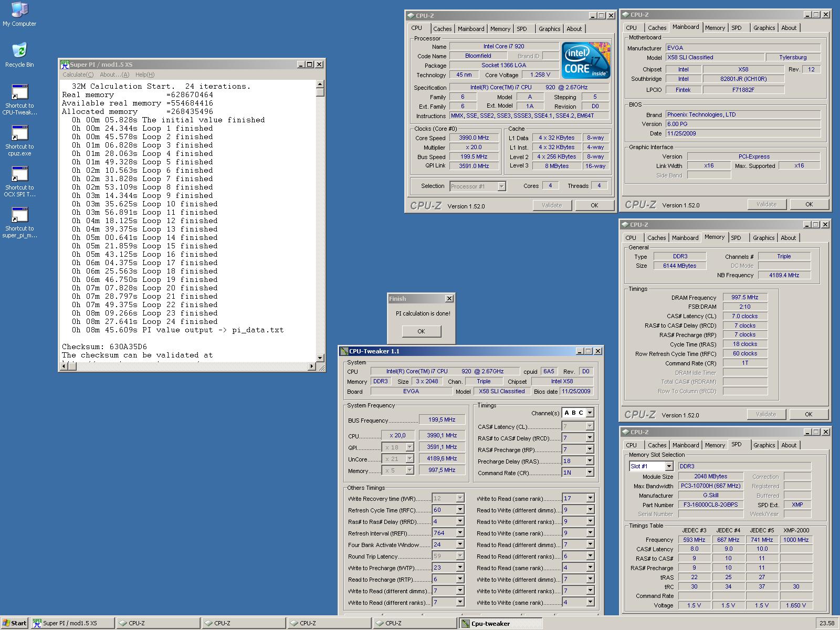The height and width of the screenshot is (630, 840).
Task: Click the Core Speed 3990.0 MHz value
Action: [x=474, y=138]
